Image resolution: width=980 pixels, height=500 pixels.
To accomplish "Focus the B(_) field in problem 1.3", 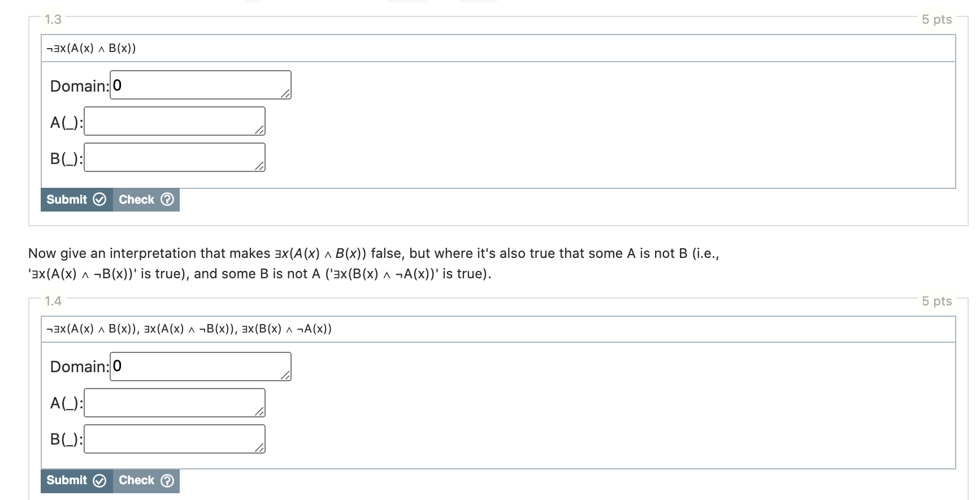I will [175, 157].
